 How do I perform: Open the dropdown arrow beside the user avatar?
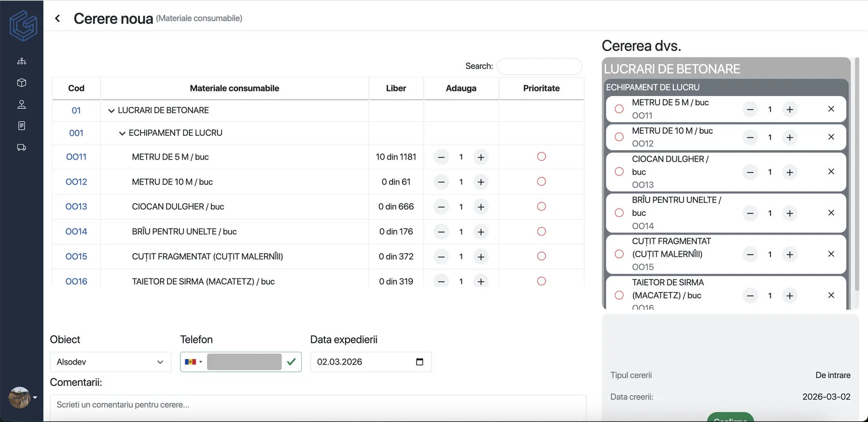(35, 398)
